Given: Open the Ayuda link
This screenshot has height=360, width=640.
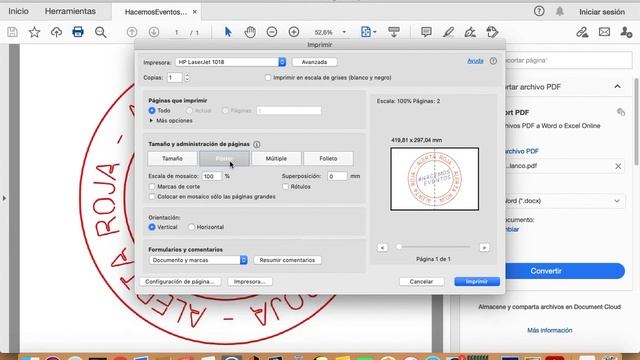Looking at the screenshot, I should [x=475, y=61].
